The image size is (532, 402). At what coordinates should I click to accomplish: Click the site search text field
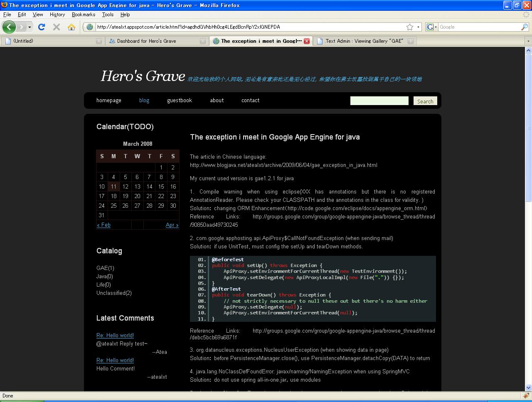click(x=379, y=101)
